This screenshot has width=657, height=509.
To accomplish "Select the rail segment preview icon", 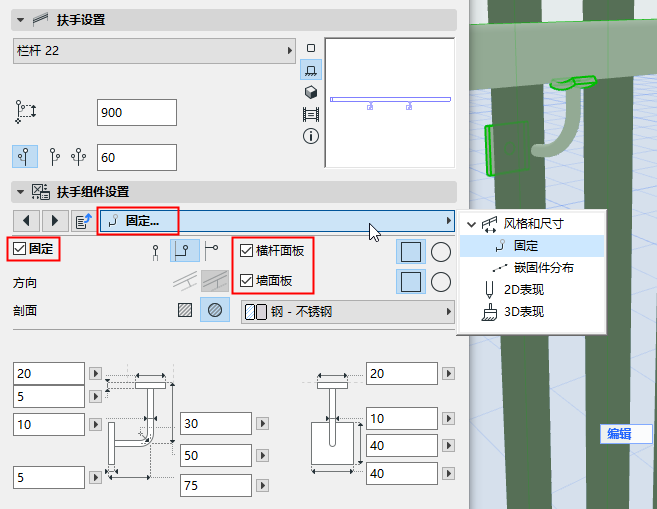I will (x=311, y=114).
